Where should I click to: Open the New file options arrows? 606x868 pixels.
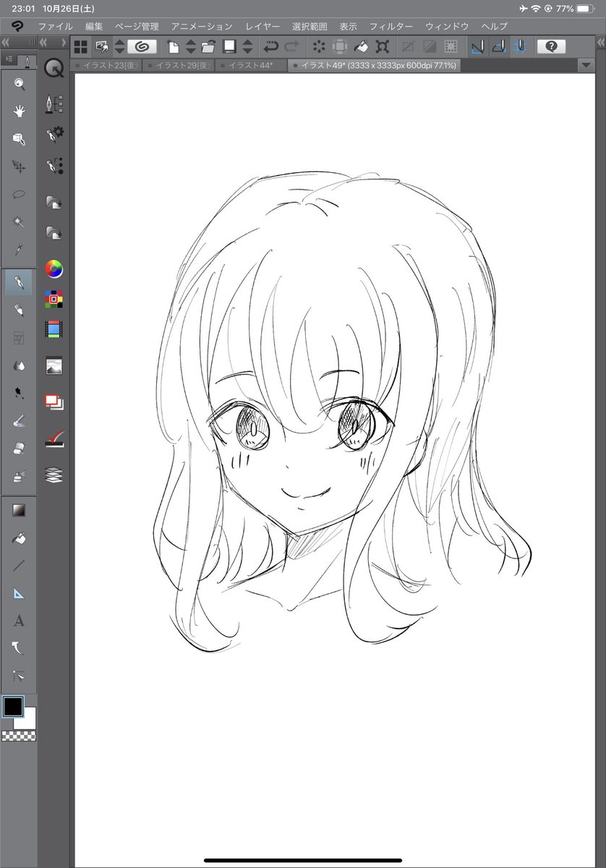(190, 46)
